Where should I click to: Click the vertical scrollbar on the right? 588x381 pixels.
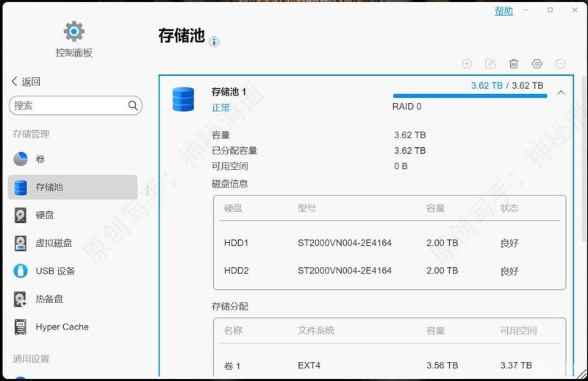coord(584,157)
